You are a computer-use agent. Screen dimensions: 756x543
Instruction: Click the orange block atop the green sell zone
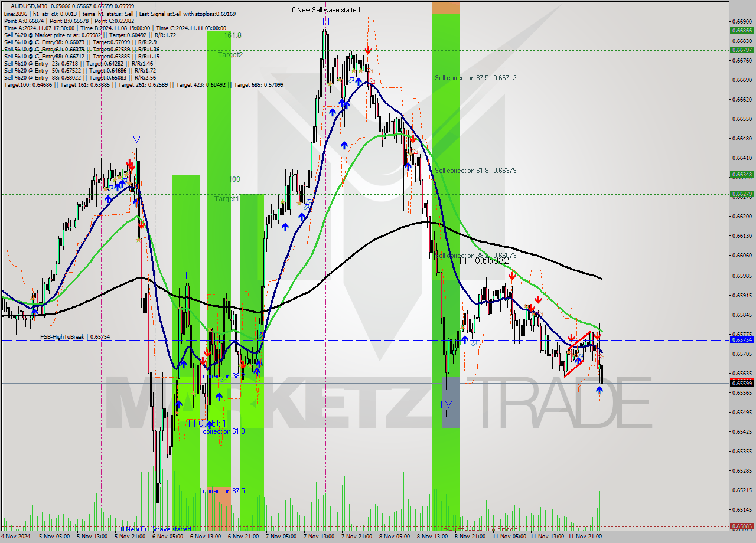[445, 8]
